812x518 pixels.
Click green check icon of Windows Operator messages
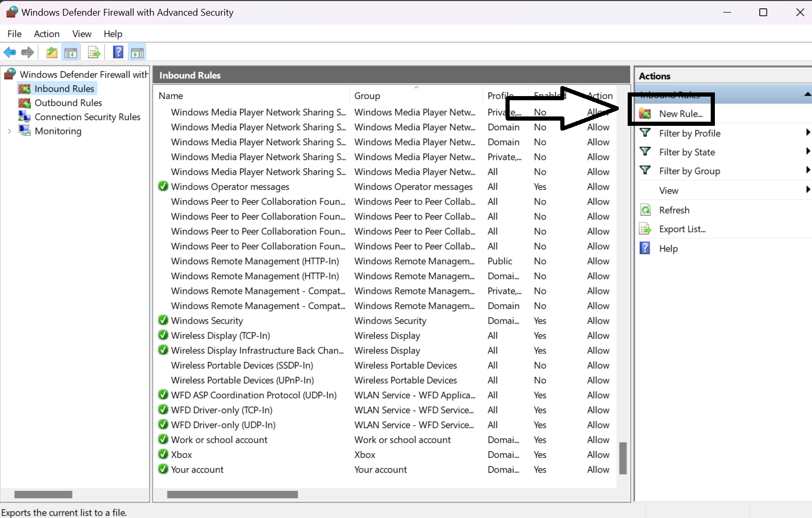coord(163,186)
